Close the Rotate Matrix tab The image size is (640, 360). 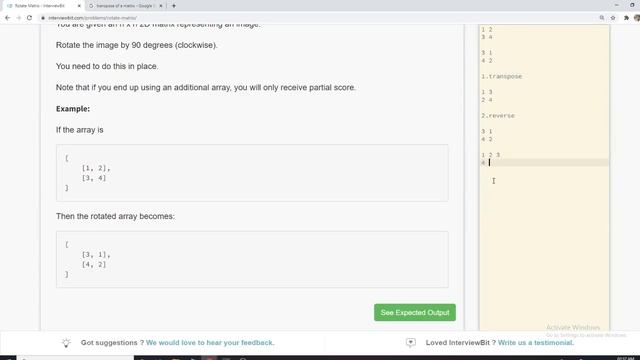(x=79, y=6)
